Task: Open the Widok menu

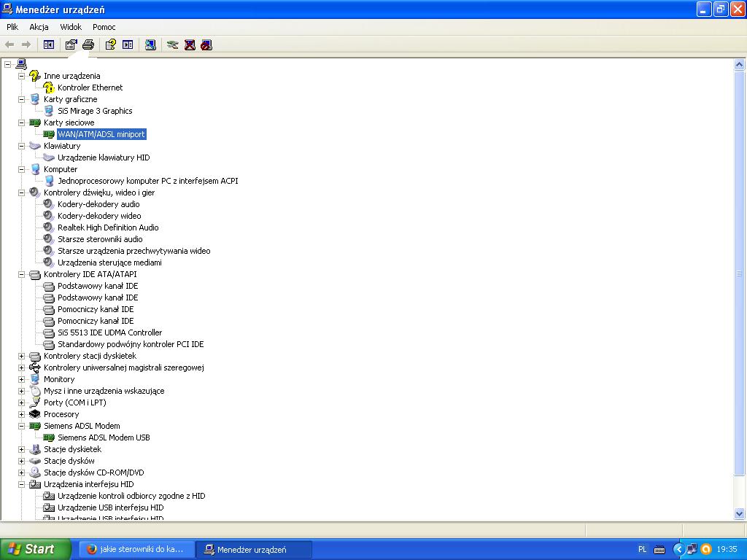Action: (x=71, y=27)
